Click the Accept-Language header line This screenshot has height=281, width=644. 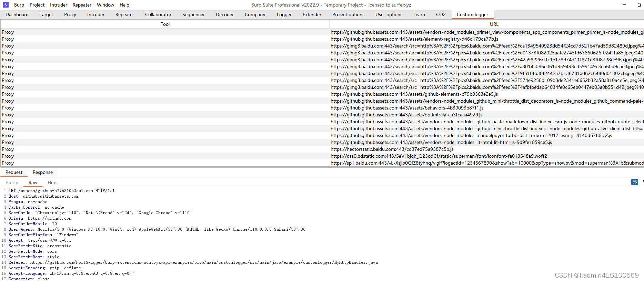[71, 273]
